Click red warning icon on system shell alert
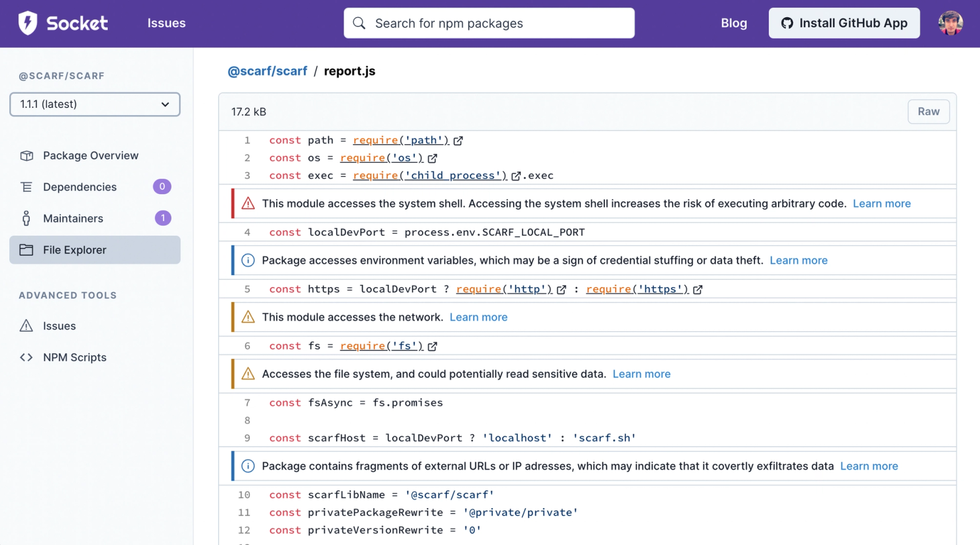This screenshot has height=545, width=980. coord(248,203)
